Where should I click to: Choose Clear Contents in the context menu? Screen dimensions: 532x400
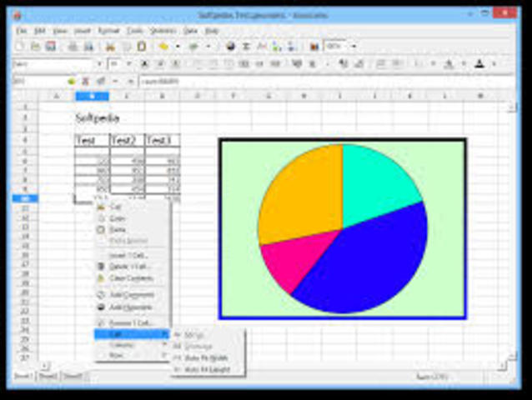133,278
